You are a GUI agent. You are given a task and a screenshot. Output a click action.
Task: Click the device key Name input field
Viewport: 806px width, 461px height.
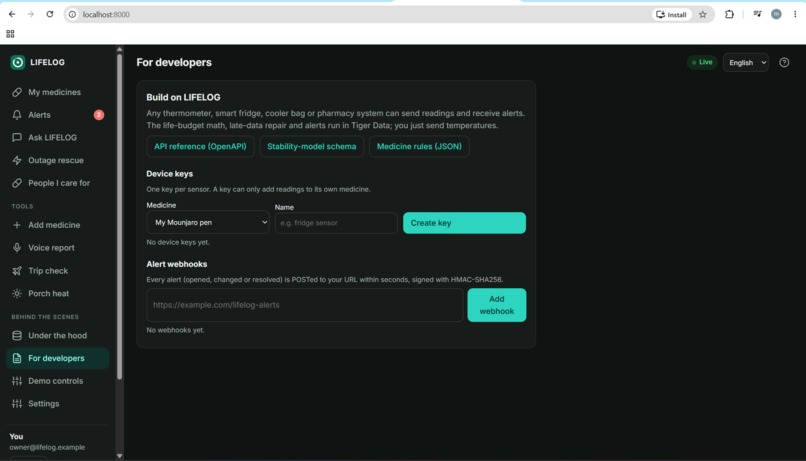[336, 223]
